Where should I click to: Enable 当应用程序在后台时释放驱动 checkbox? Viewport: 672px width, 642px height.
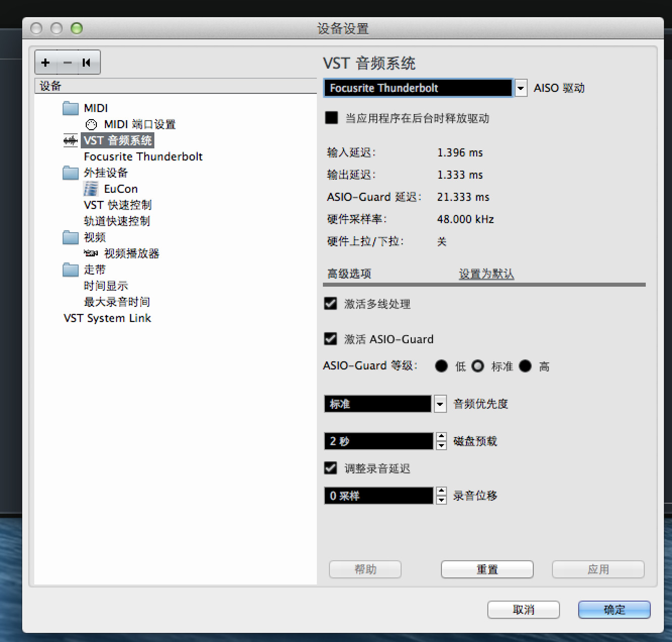click(331, 118)
